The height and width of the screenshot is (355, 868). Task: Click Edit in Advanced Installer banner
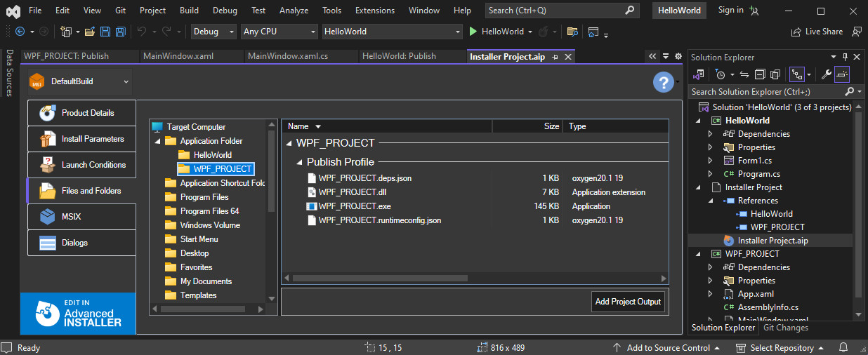click(x=78, y=313)
